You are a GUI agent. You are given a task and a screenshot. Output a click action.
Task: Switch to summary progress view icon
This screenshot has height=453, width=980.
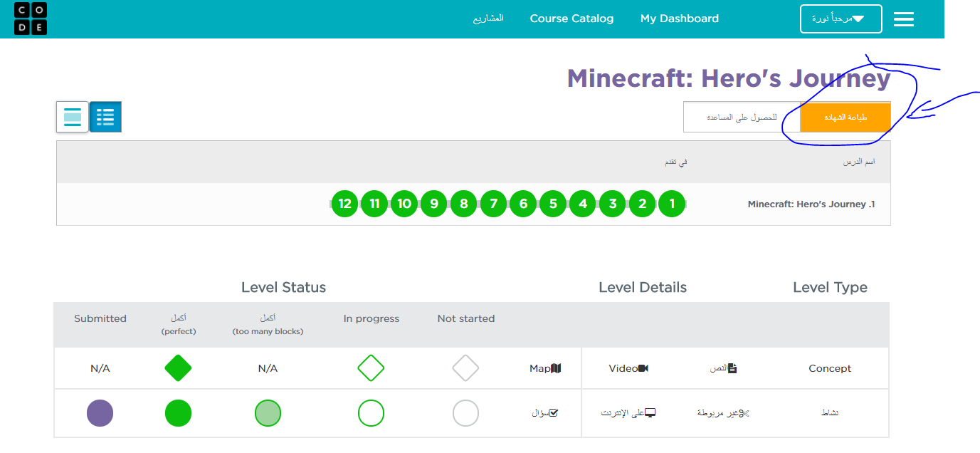click(73, 117)
